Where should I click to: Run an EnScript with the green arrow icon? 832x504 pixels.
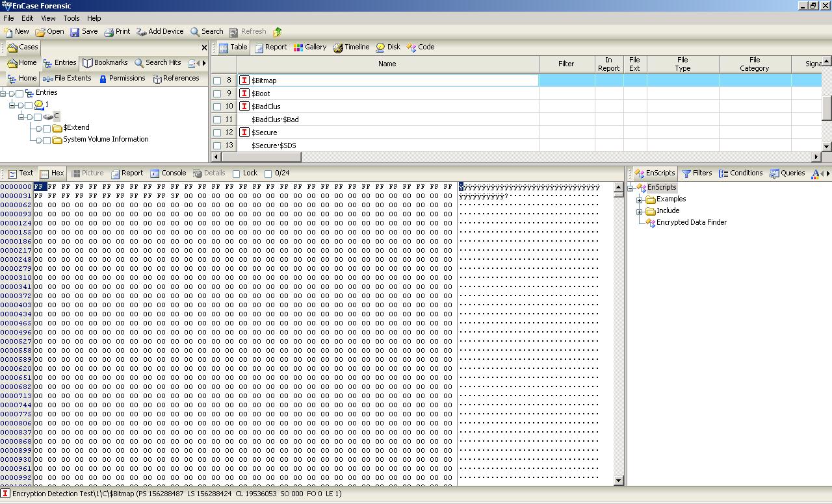[x=276, y=31]
